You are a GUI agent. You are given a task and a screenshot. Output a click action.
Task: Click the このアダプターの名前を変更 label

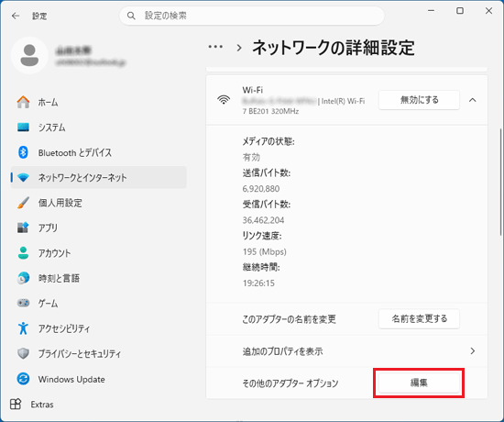[289, 319]
